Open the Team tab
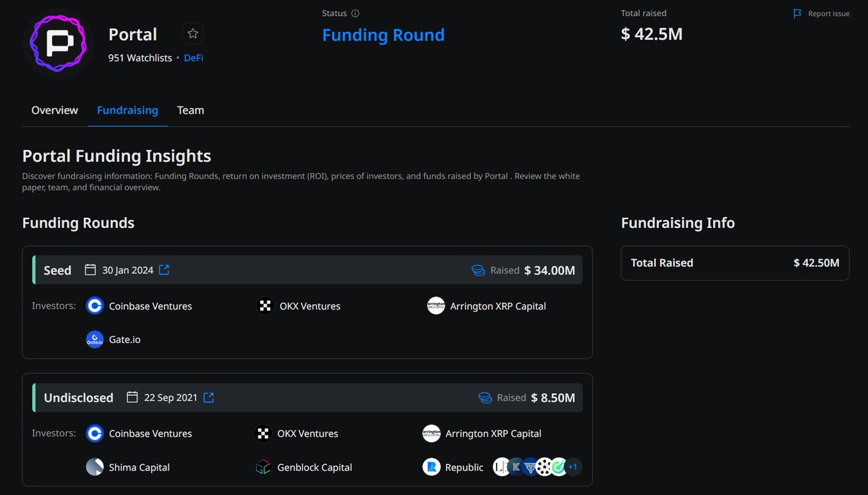The height and width of the screenshot is (495, 868). point(191,110)
